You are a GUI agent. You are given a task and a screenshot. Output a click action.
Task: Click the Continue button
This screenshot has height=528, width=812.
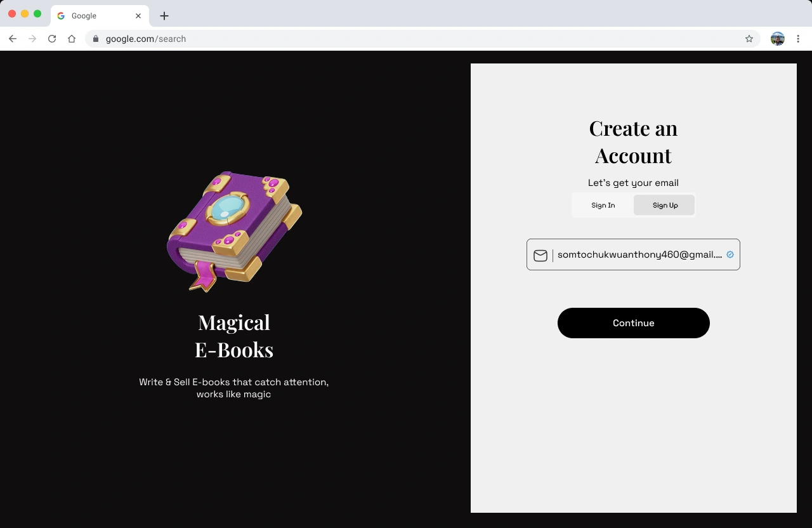[634, 323]
